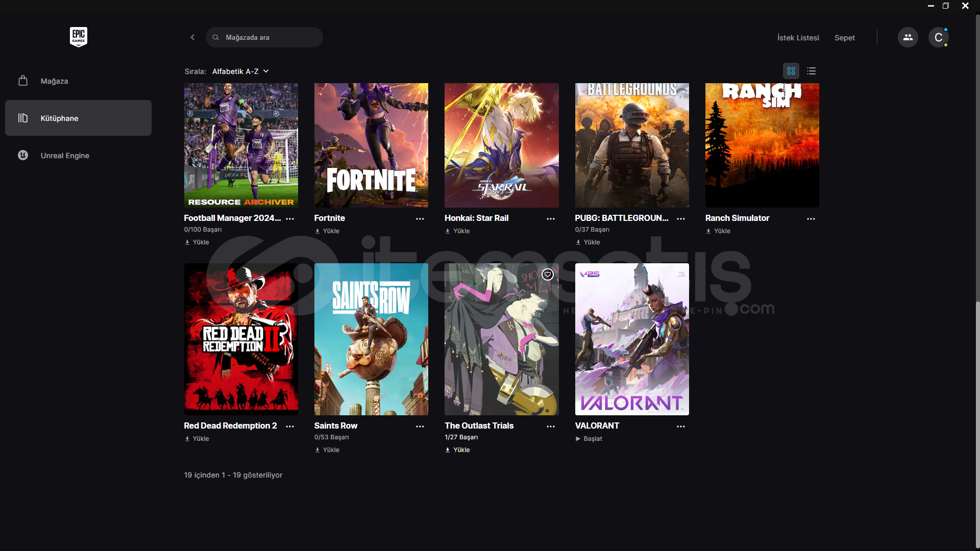Screen dimensions: 980x551
Task: Open Honkai: Star Rail options menu
Action: point(551,218)
